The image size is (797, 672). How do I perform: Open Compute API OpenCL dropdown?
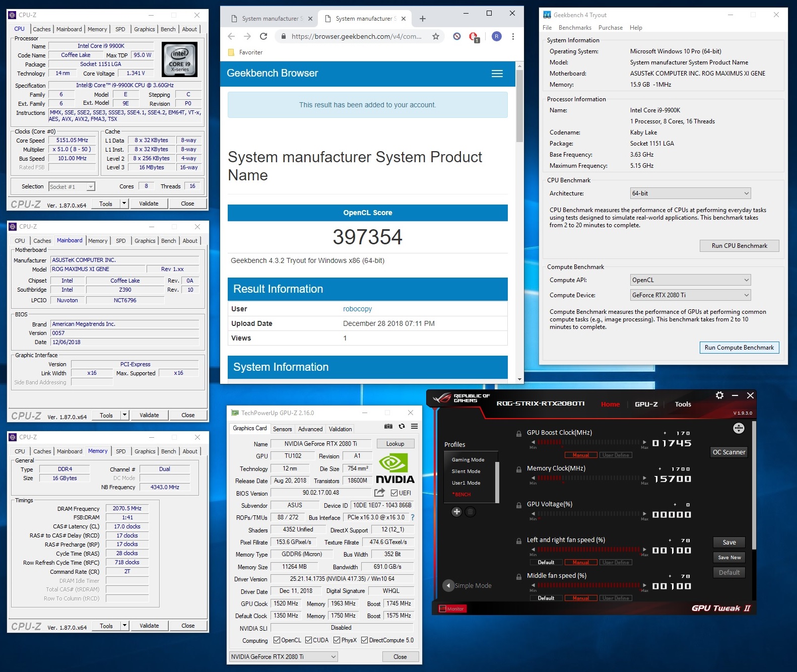pyautogui.click(x=691, y=280)
